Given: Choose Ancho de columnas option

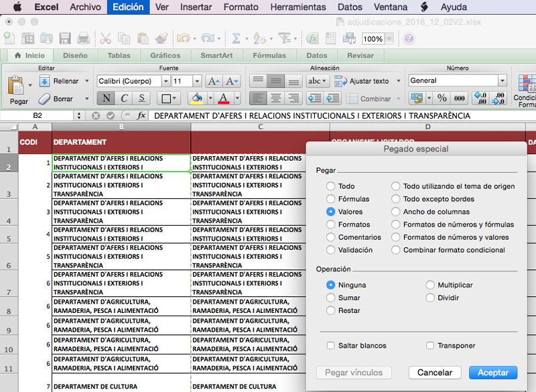Looking at the screenshot, I should click(x=395, y=212).
